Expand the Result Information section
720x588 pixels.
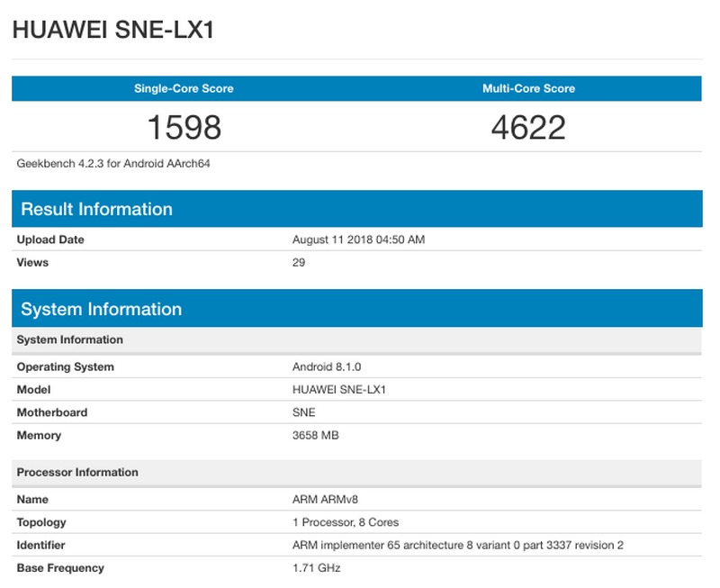coord(99,208)
